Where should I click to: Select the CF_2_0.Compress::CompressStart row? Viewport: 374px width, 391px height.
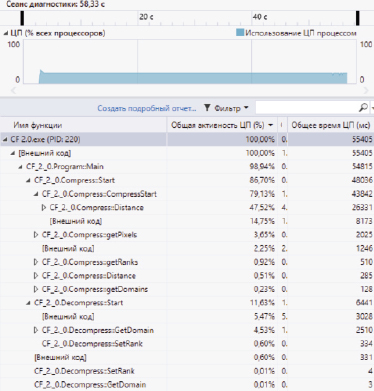187,194
